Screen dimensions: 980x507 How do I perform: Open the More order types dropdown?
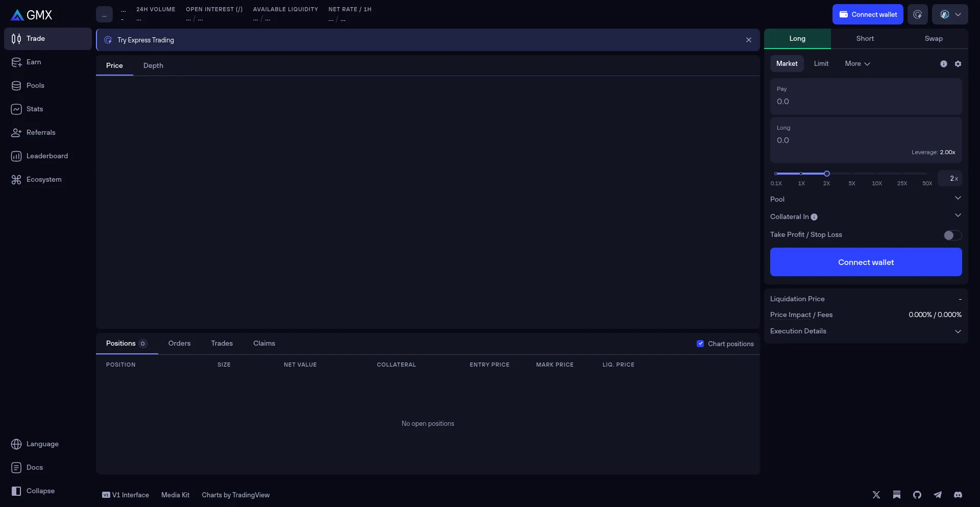(857, 64)
